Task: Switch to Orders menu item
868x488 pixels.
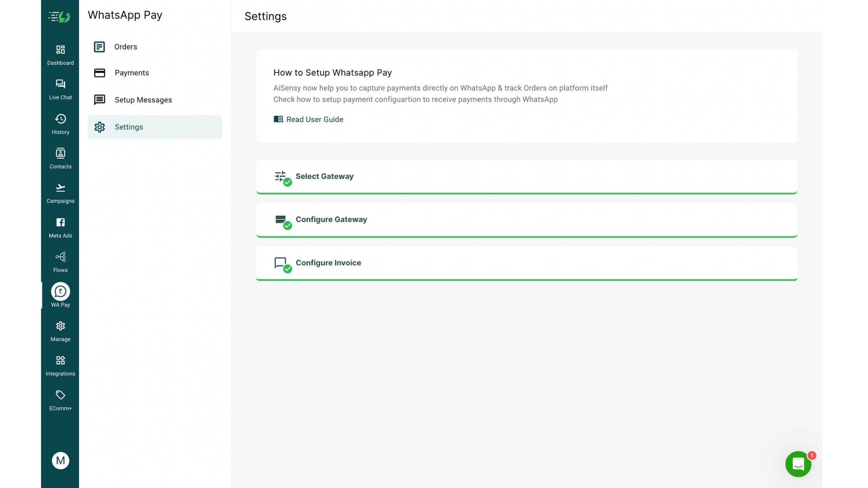Action: tap(125, 47)
